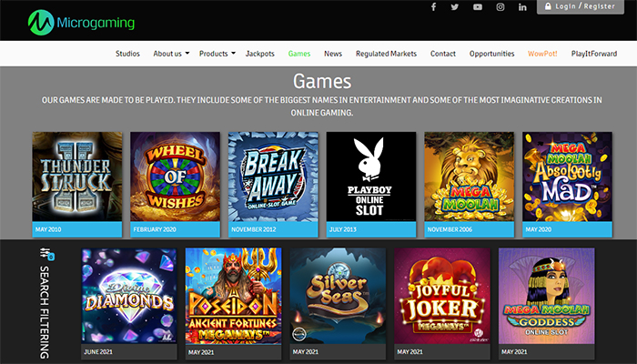Screen dimensions: 637x364
Task: Click the WowPot! link
Action: pos(542,54)
